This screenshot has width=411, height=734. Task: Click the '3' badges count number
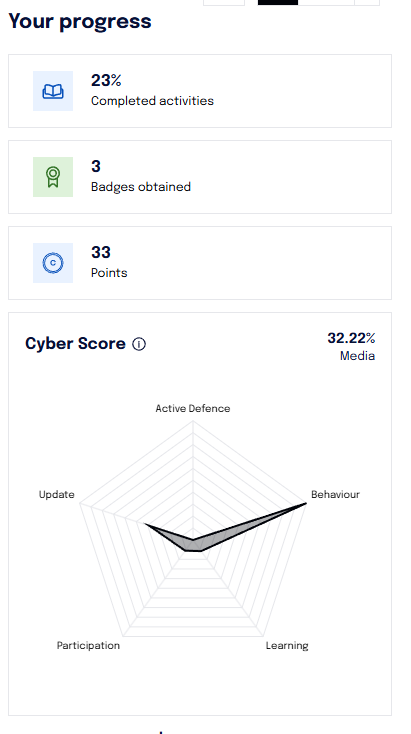96,166
